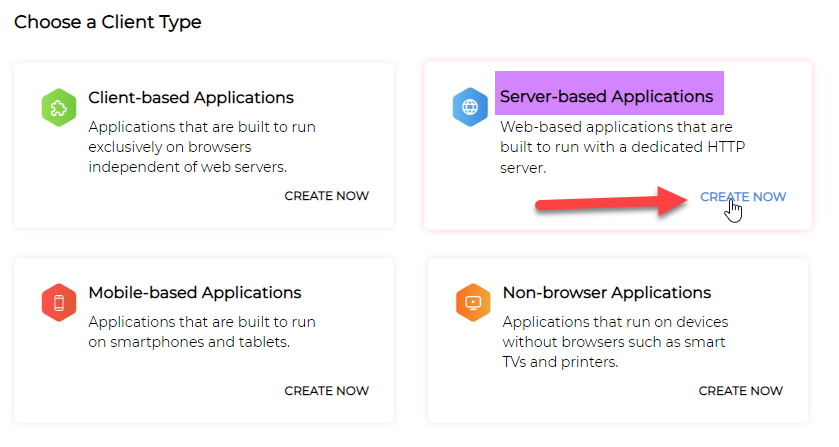Screen dimensions: 839x447
Task: Click description 'exclusively on browsers independent of web servers'
Action: click(188, 157)
